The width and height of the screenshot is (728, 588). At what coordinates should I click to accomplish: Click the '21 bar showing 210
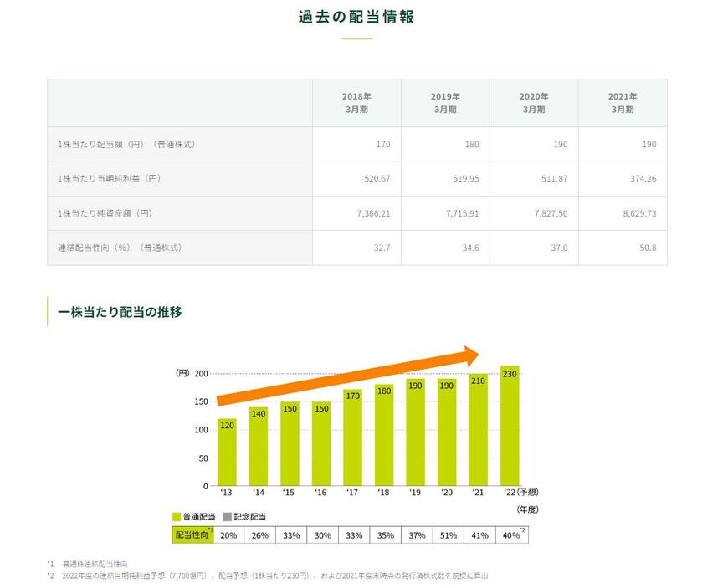pos(478,432)
